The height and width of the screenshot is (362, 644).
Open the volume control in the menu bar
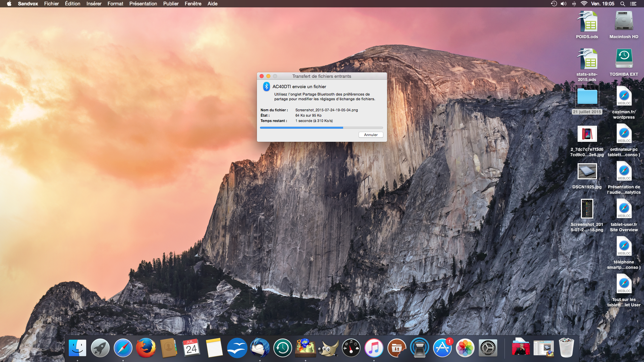click(563, 4)
